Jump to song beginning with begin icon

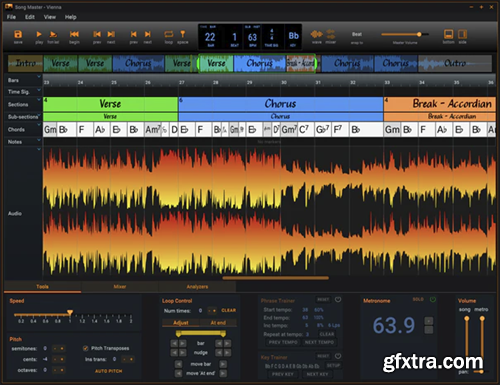tap(74, 34)
